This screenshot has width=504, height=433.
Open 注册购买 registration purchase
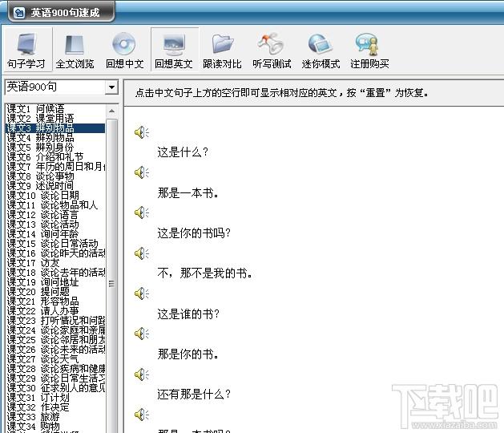point(369,50)
